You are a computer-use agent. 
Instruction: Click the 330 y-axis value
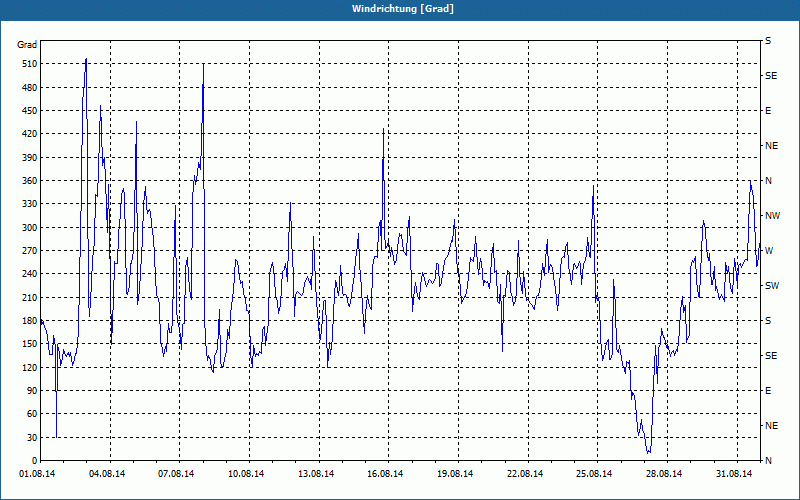[x=30, y=204]
